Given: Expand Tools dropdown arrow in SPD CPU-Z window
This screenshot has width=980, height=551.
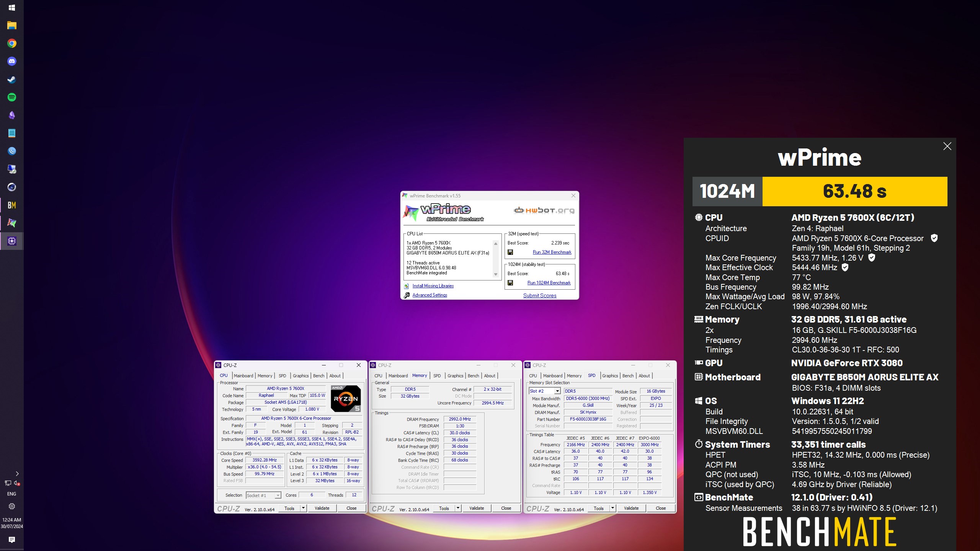Looking at the screenshot, I should coord(612,508).
